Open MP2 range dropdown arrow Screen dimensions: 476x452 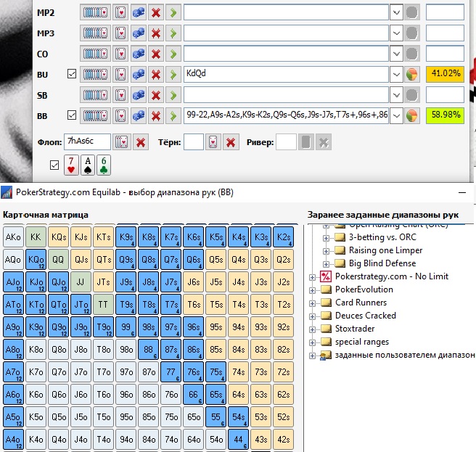pyautogui.click(x=396, y=13)
